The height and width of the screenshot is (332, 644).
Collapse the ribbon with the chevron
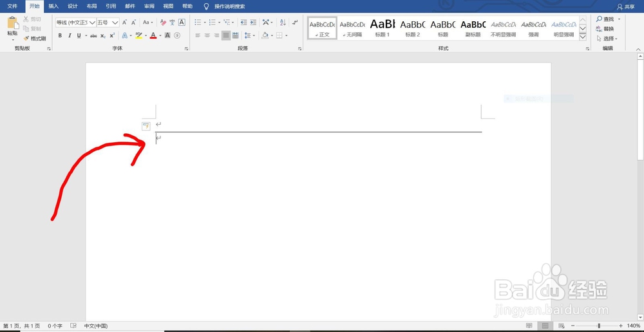tap(638, 49)
